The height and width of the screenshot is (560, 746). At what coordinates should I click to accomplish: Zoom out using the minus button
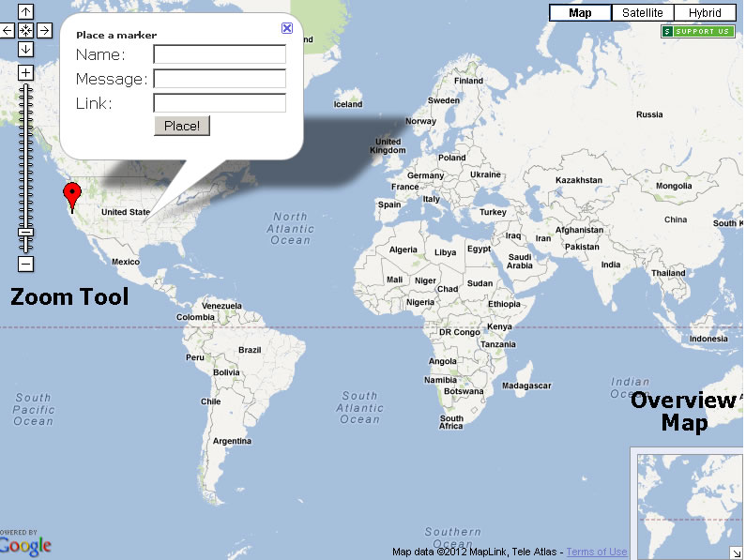(25, 265)
